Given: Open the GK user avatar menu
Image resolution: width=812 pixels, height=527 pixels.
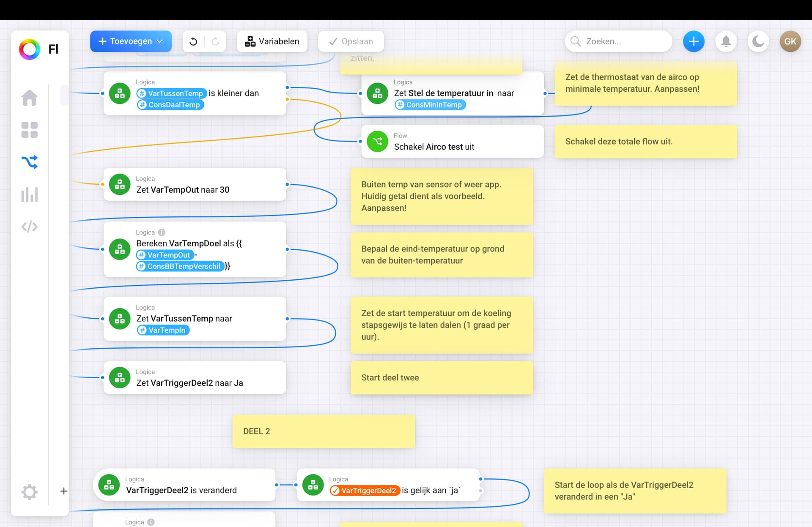Looking at the screenshot, I should (790, 41).
